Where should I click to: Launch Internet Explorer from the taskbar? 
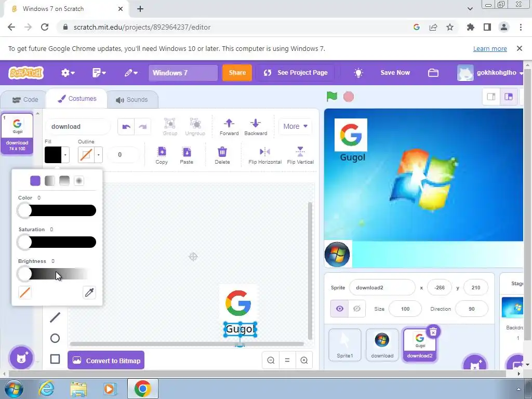click(46, 389)
